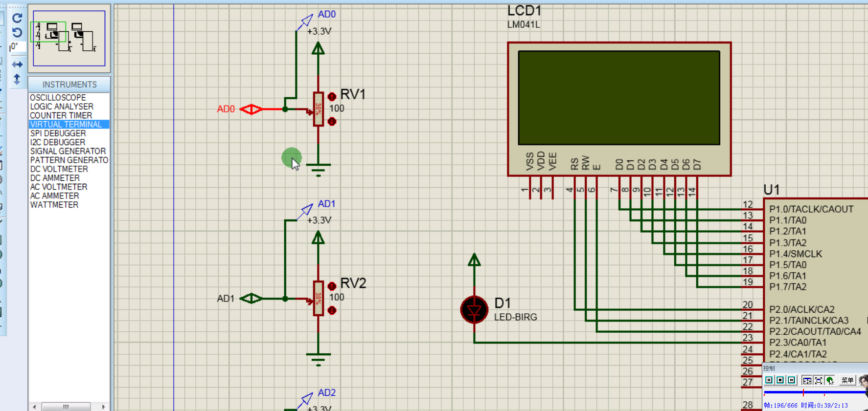Click the +3.3V power arrow above RV1

tap(319, 48)
